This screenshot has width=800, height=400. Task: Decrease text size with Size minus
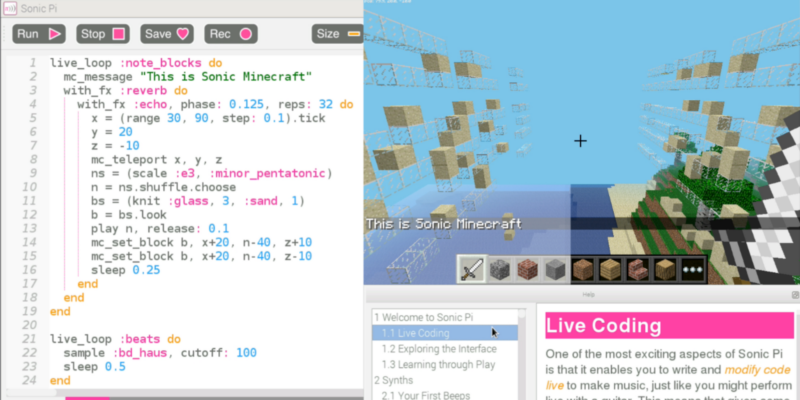coord(337,34)
